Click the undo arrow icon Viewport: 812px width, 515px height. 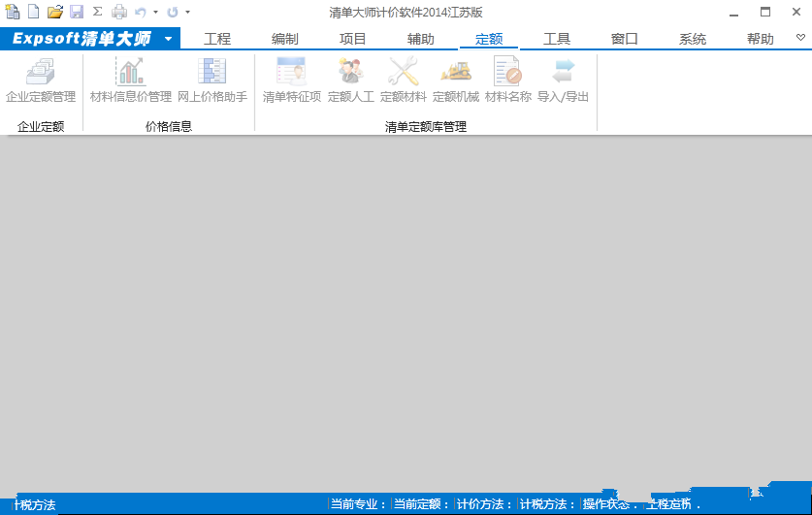pos(141,12)
